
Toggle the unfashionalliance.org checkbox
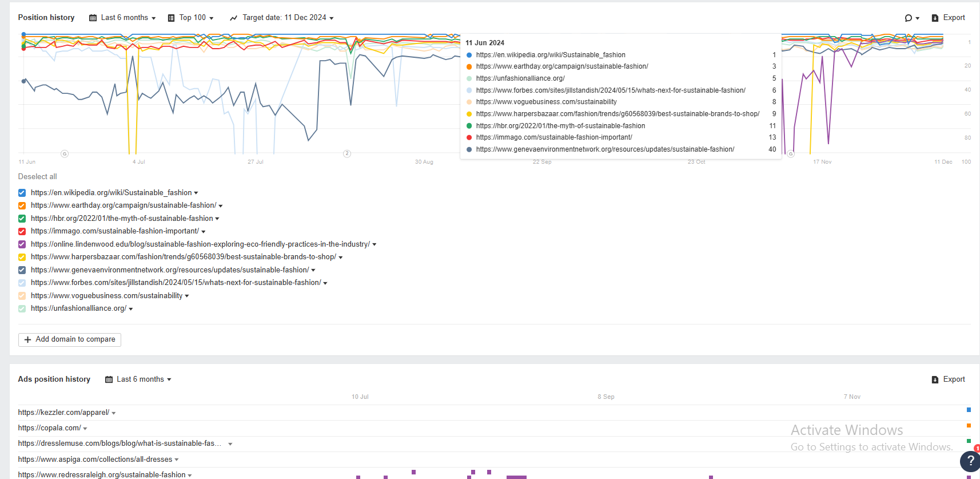(x=22, y=308)
